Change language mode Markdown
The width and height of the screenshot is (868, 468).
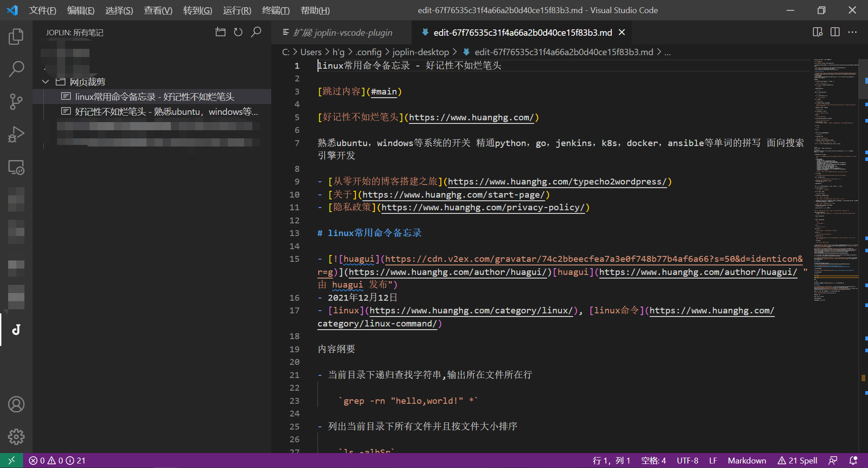point(747,460)
